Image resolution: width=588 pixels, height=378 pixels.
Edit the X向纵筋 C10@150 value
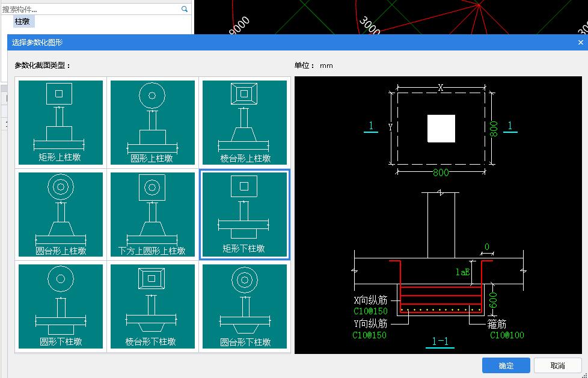370,311
